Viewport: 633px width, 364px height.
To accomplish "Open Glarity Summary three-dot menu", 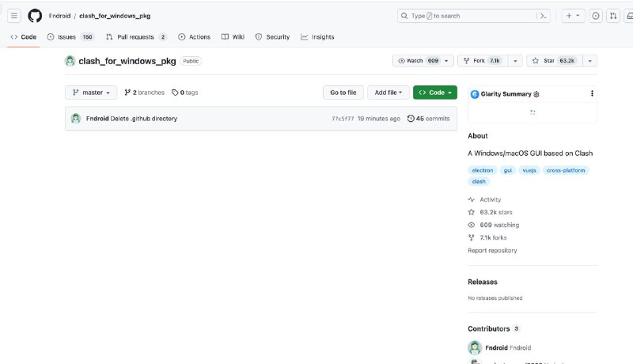I will pos(592,93).
